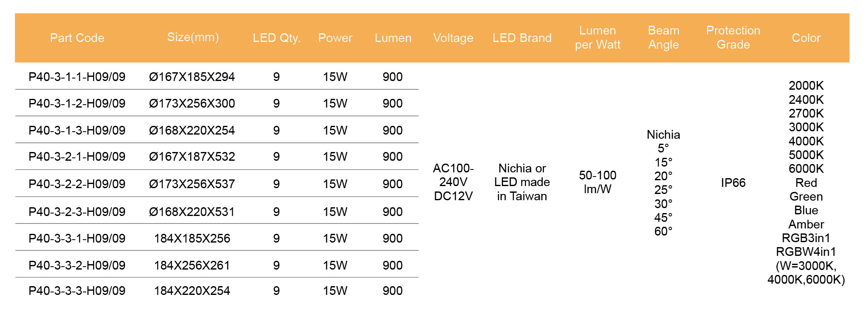Select the Color column header
Screen dimensions: 868x314
(x=806, y=38)
